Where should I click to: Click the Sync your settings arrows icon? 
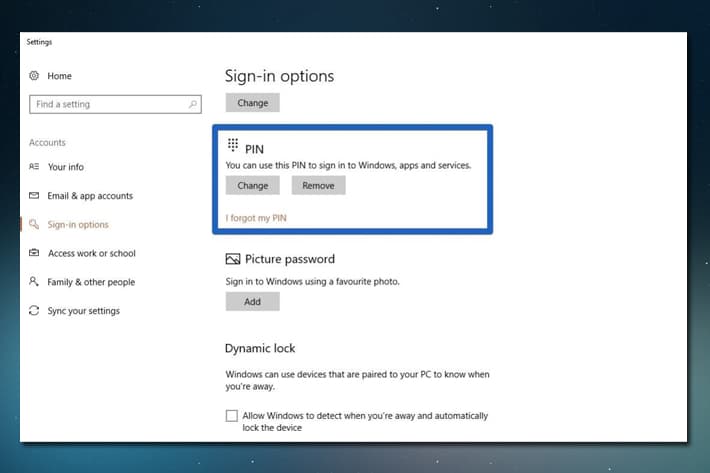[34, 311]
